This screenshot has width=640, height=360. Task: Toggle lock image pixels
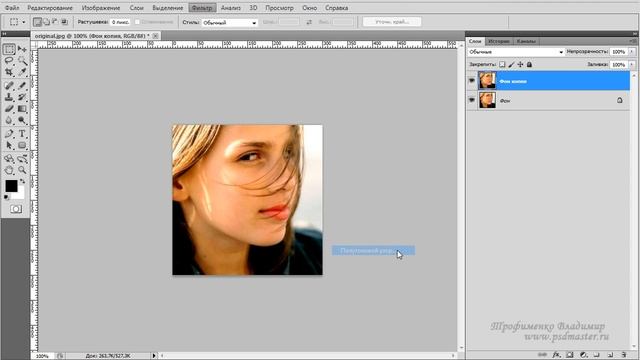[511, 64]
